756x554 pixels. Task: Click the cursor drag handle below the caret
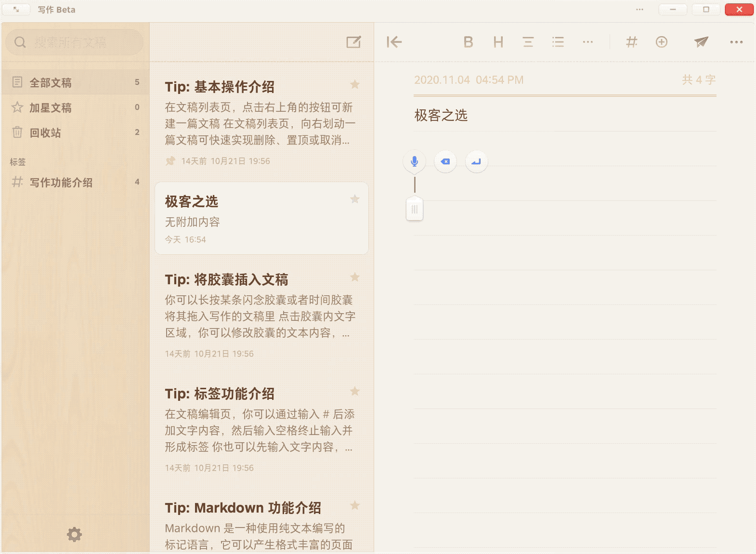(x=415, y=209)
